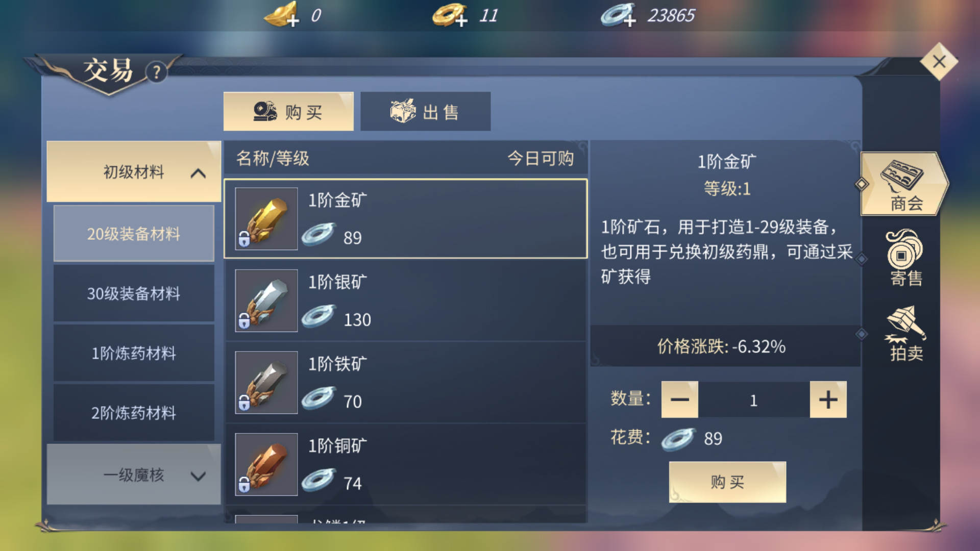Choose 2阶炼药材料 subcategory
980x551 pixels.
(134, 413)
